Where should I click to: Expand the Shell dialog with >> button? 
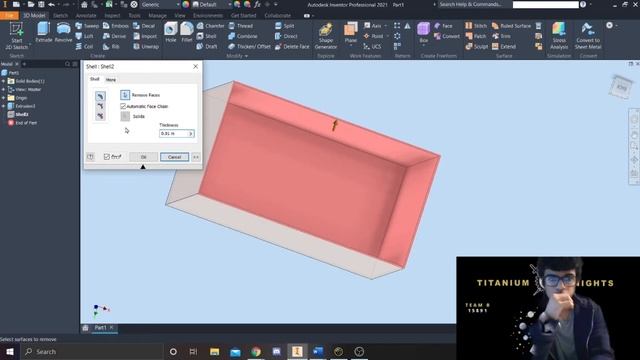[196, 157]
